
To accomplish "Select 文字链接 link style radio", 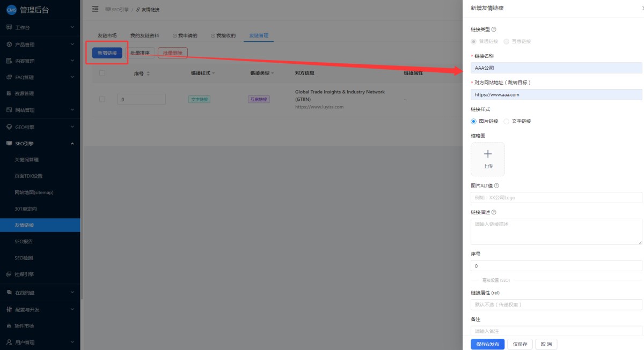I will point(507,121).
